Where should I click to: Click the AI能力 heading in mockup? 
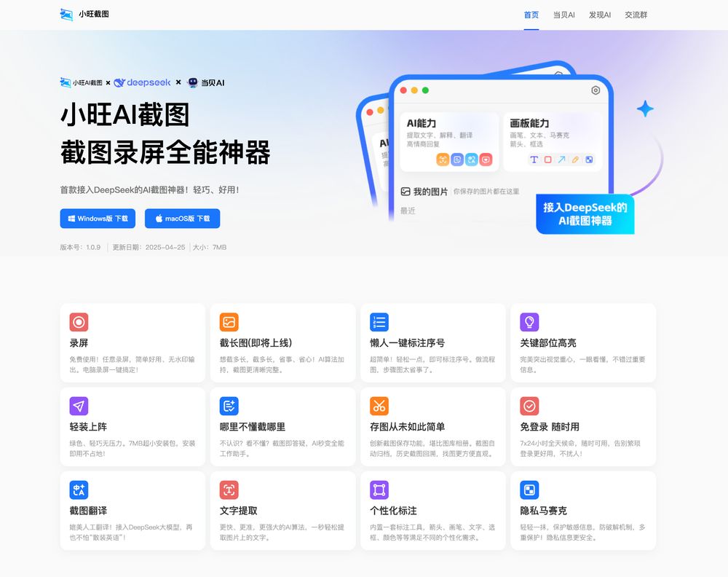422,123
